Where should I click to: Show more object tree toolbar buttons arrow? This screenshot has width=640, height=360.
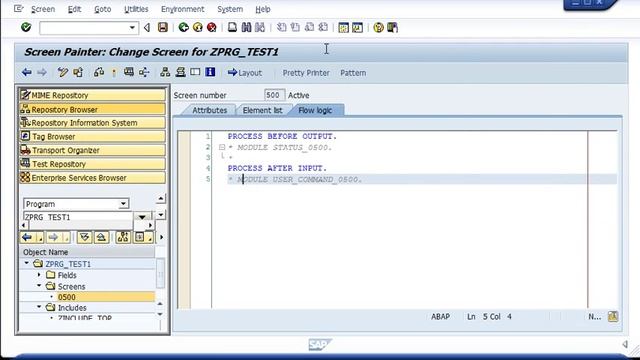[161, 237]
